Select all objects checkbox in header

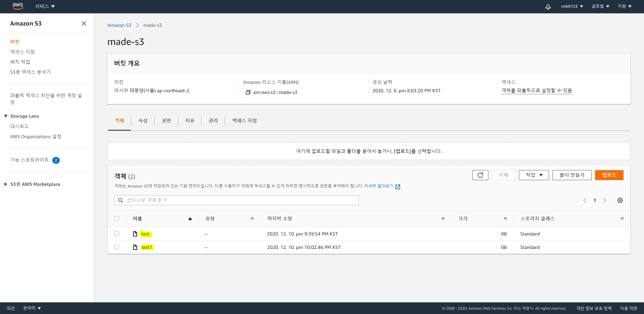click(117, 218)
